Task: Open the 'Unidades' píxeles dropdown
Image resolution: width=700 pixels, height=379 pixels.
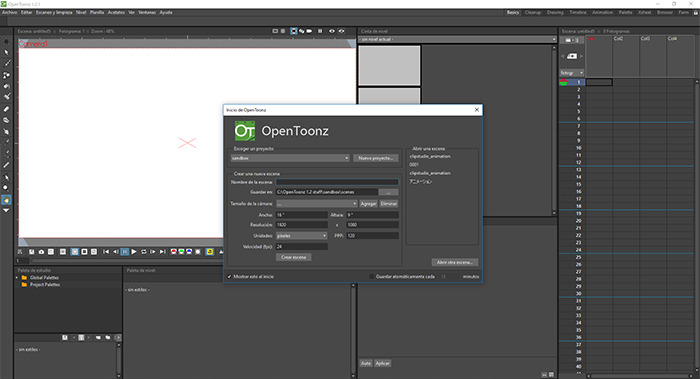Action: [x=301, y=236]
